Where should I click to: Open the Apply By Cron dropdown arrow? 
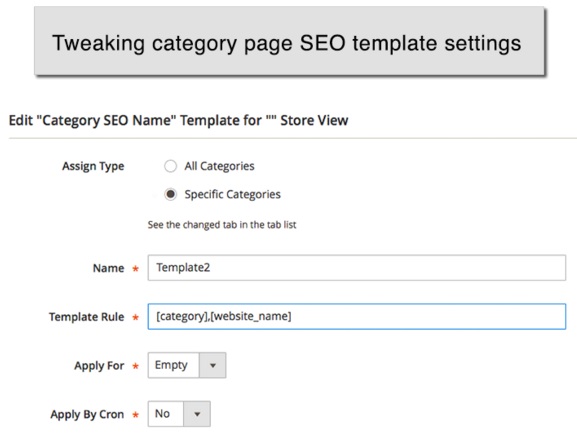pyautogui.click(x=197, y=414)
